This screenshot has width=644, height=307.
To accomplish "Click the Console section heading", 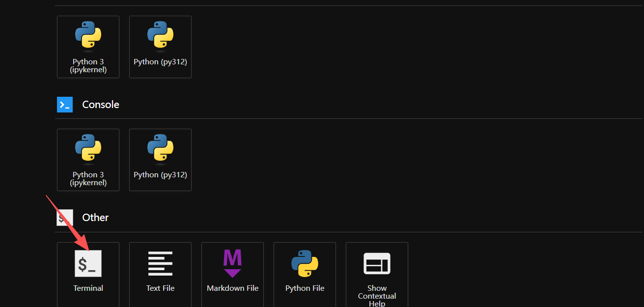I will click(x=101, y=105).
